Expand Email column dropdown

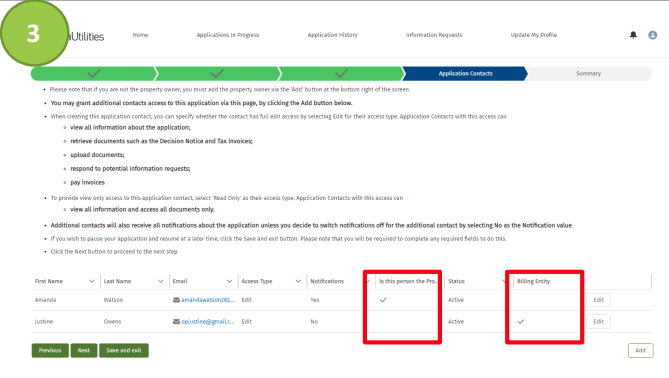229,281
